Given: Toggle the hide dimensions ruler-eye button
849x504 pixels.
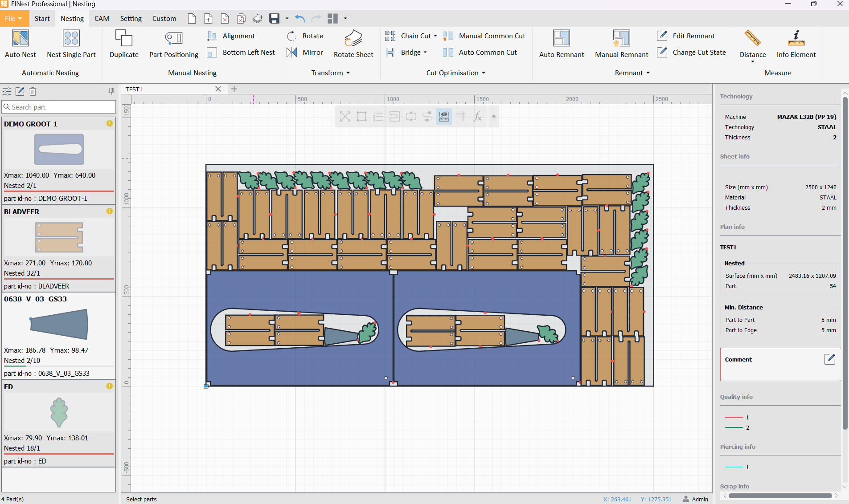Looking at the screenshot, I should pyautogui.click(x=444, y=117).
